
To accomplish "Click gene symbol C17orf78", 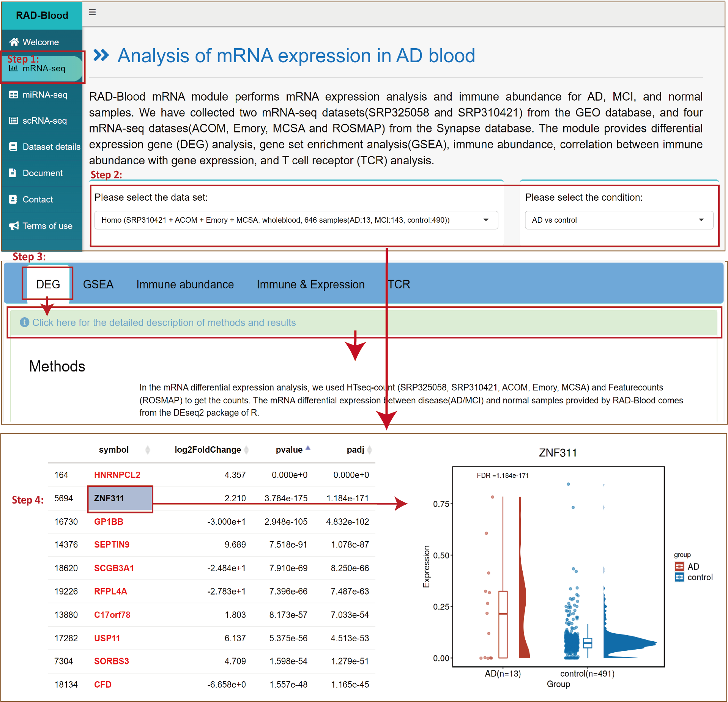I will coord(112,615).
